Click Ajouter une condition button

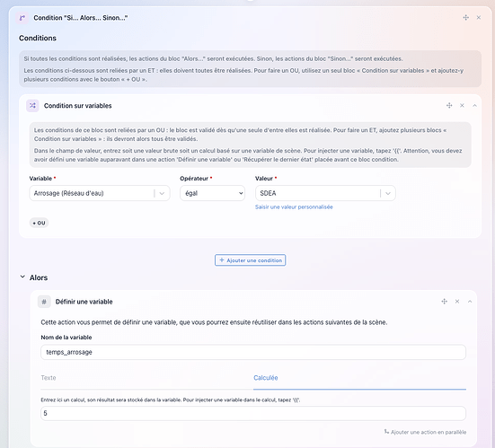tap(251, 260)
